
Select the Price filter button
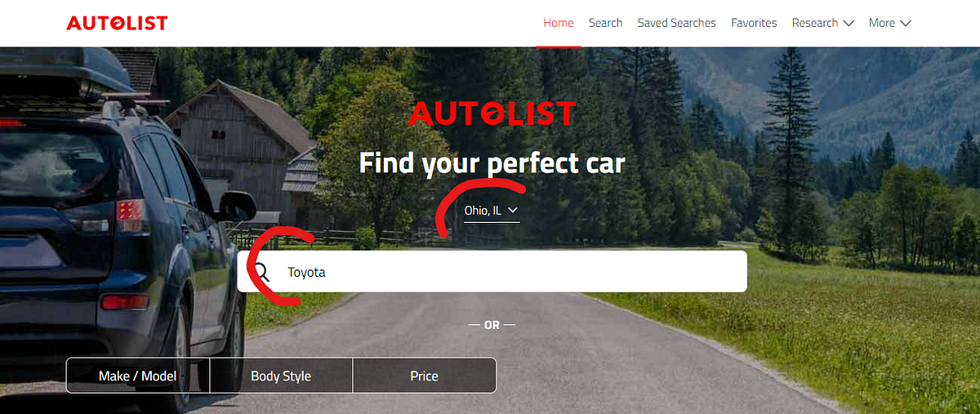pos(425,376)
